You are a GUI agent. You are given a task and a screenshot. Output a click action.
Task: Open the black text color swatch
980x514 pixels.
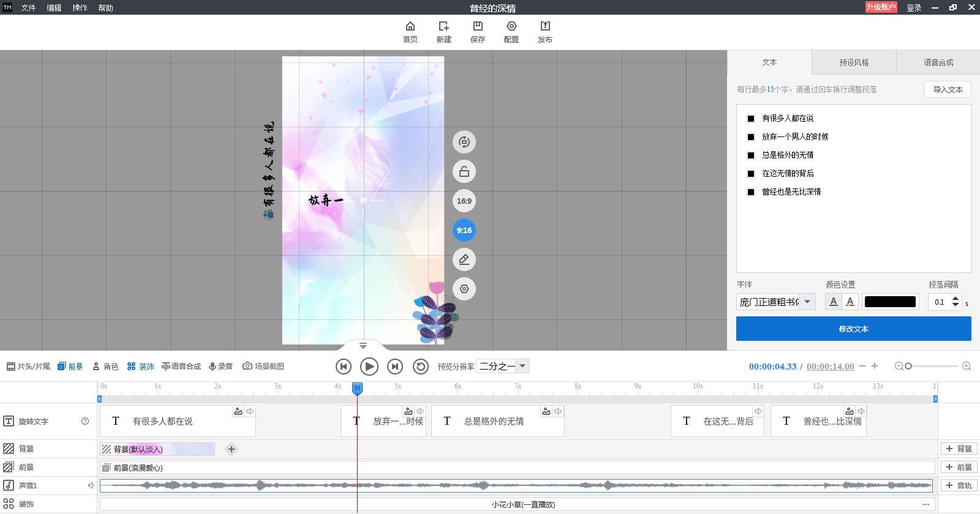pos(890,302)
